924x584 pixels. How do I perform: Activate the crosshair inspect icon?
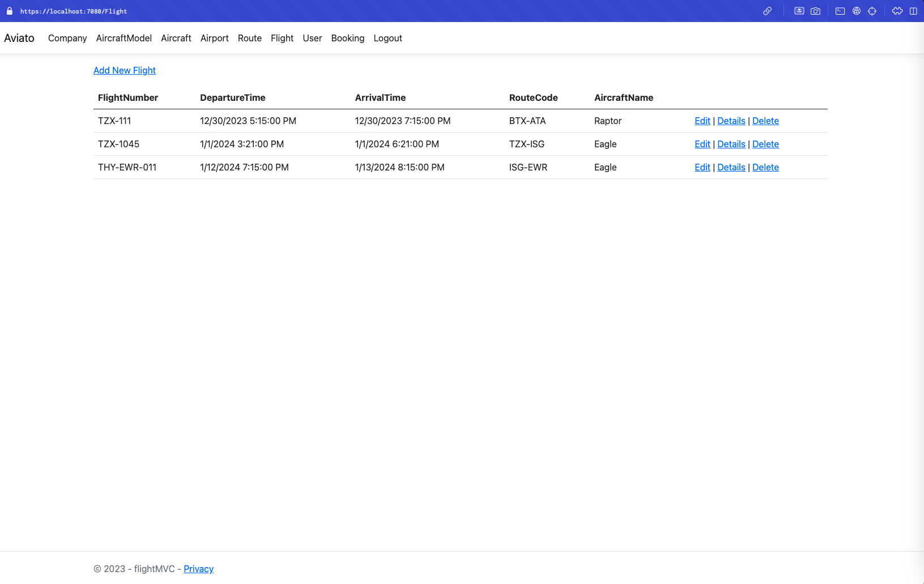click(872, 11)
